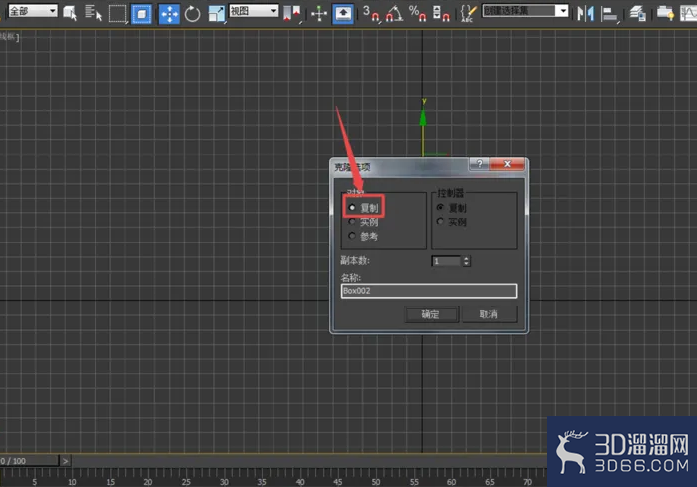Decrease 副本数 with the down spinner arrow
This screenshot has height=487, width=697.
[x=466, y=263]
